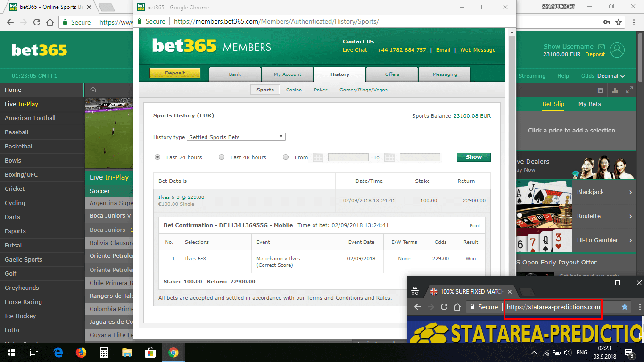Click bookmark star in main bet365 browser window

pyautogui.click(x=619, y=22)
